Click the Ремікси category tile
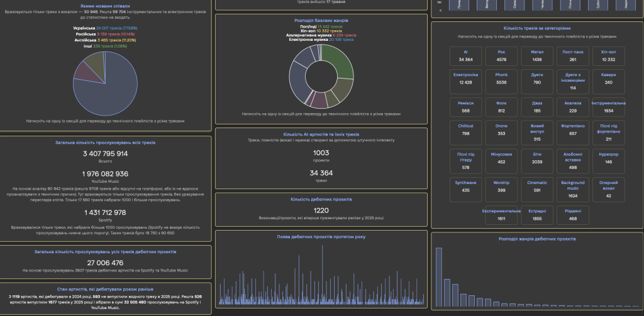 click(465, 106)
